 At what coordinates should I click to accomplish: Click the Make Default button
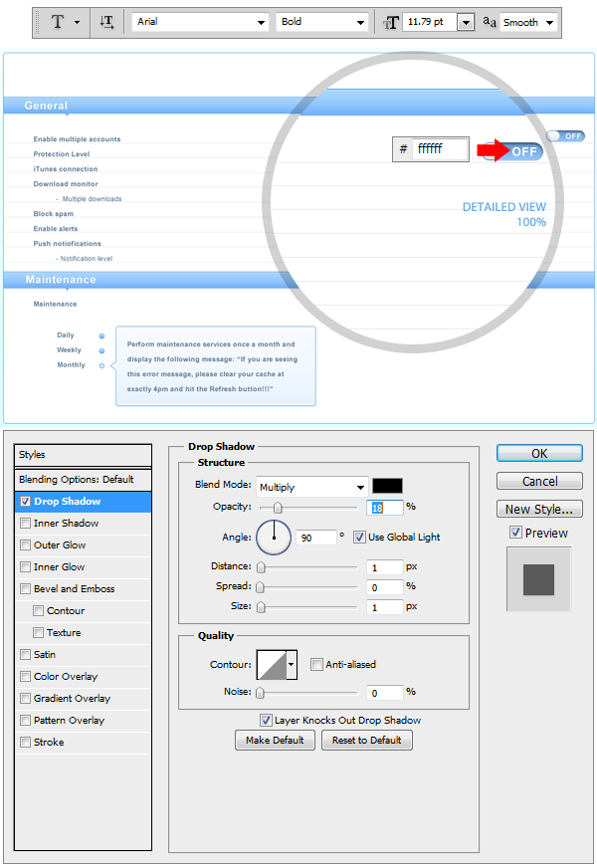click(275, 741)
